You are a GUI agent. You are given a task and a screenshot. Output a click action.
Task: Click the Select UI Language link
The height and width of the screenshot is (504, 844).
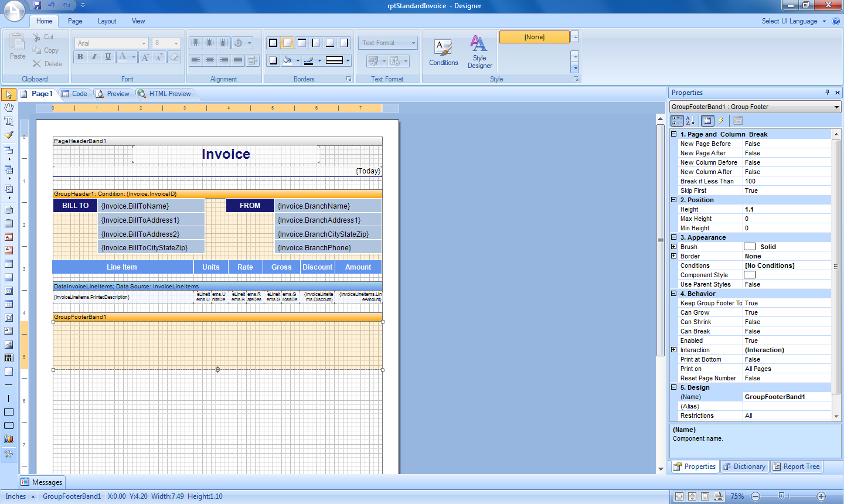click(789, 21)
